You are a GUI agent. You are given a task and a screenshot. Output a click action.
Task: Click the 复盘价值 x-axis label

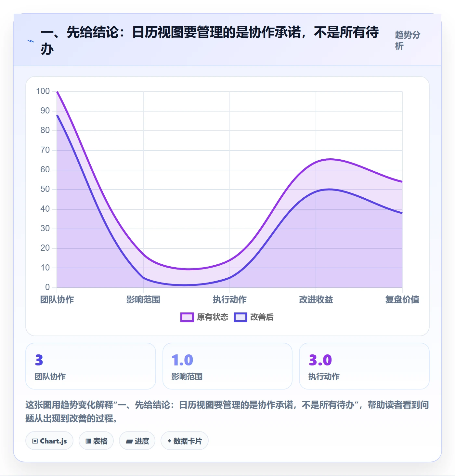pos(402,299)
